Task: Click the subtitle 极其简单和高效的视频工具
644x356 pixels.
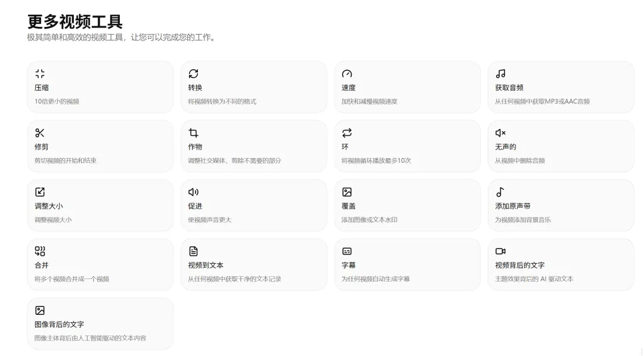Action: coord(75,38)
